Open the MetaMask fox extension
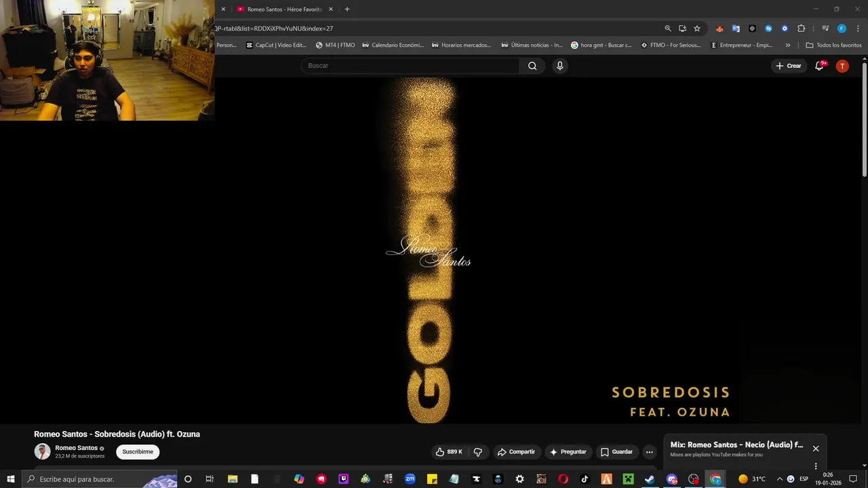 point(719,28)
